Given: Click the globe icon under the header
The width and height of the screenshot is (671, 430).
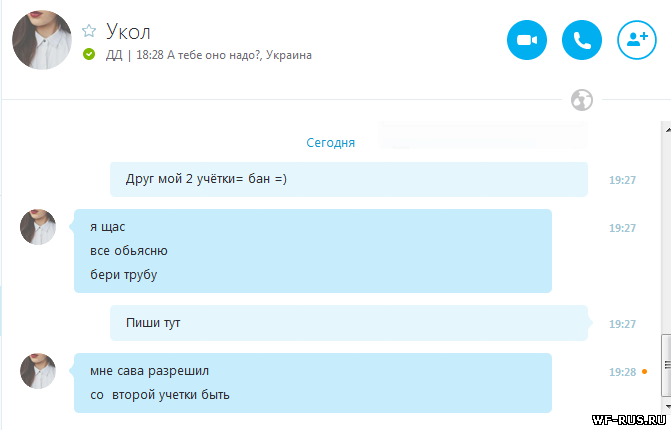Looking at the screenshot, I should pos(581,99).
